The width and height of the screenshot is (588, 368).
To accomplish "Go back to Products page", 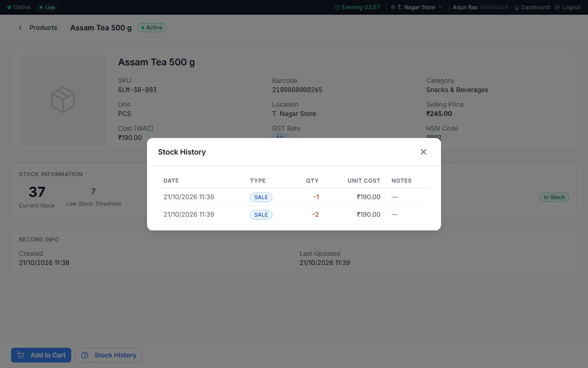I will [x=43, y=28].
